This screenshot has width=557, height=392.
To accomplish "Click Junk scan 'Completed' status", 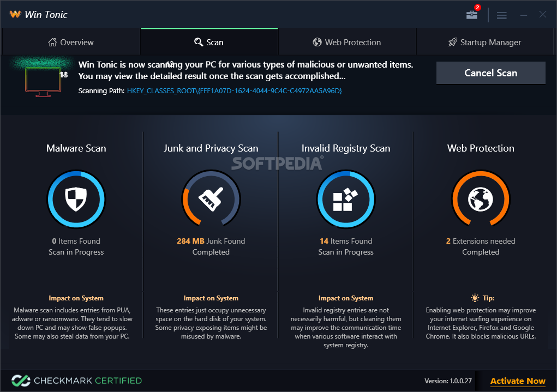I will [211, 252].
